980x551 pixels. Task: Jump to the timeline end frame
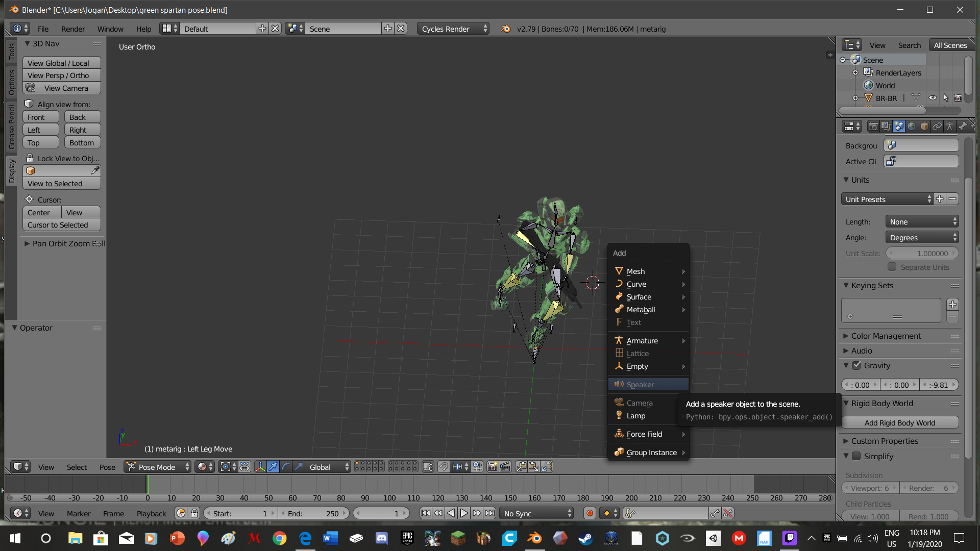point(489,513)
